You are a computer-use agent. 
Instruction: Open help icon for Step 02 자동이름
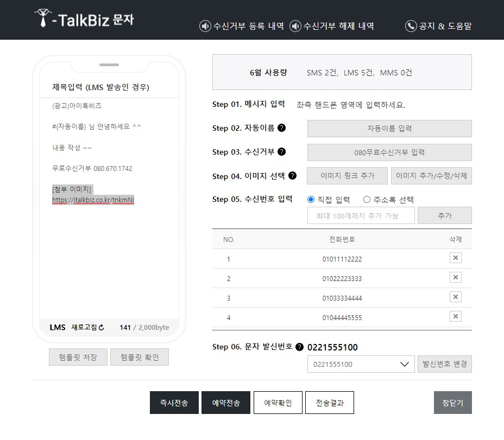coord(281,128)
